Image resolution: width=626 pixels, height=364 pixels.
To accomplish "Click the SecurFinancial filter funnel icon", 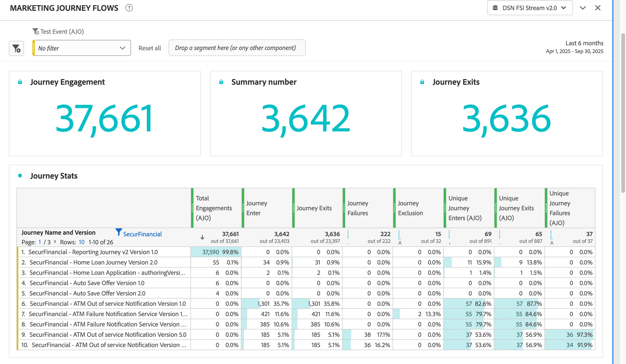I will (x=119, y=232).
